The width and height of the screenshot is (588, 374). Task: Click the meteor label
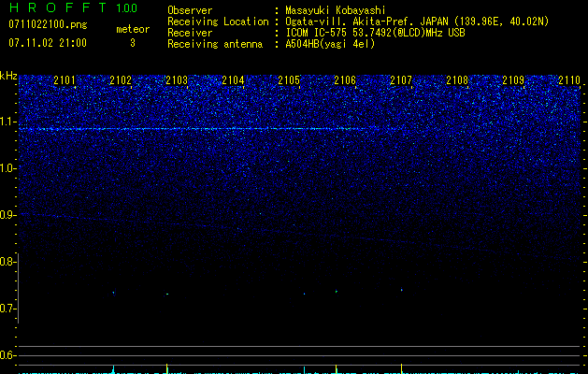pos(133,29)
